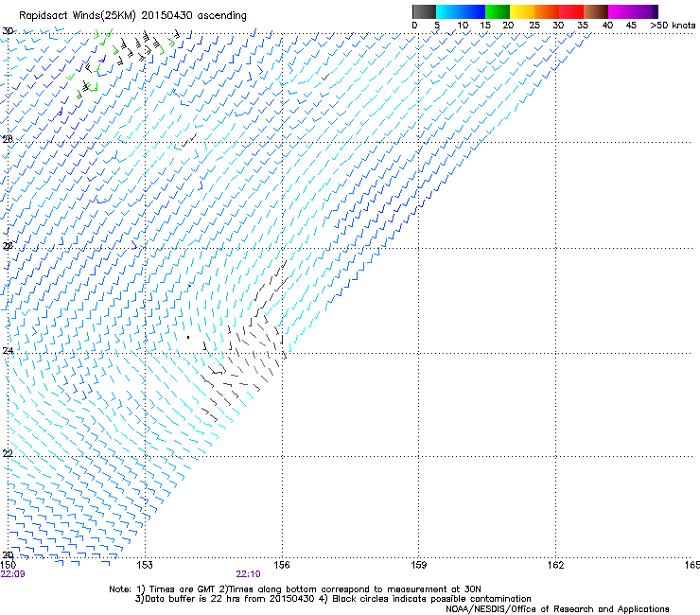
Task: Click the purple '22:09' time stamp
Action: pos(13,574)
